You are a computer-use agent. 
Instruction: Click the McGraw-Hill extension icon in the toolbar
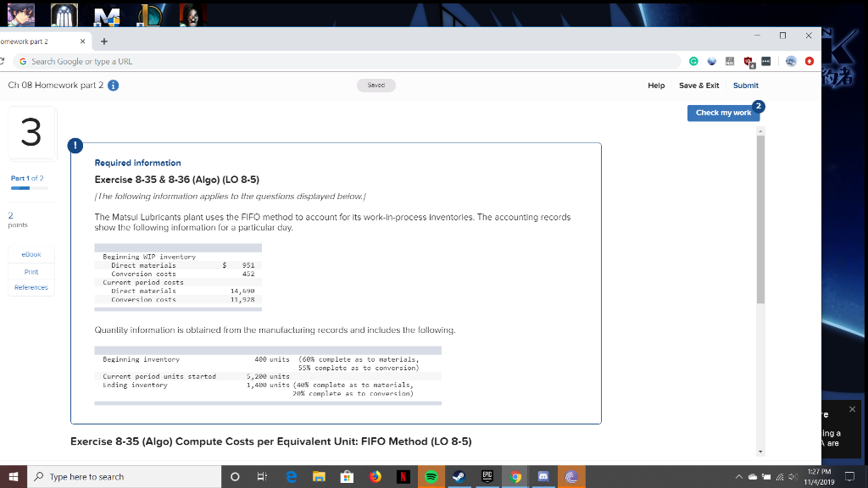tap(730, 61)
